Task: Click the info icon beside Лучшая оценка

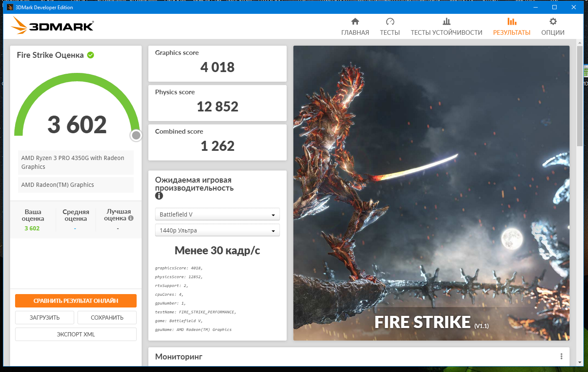Action: point(131,218)
